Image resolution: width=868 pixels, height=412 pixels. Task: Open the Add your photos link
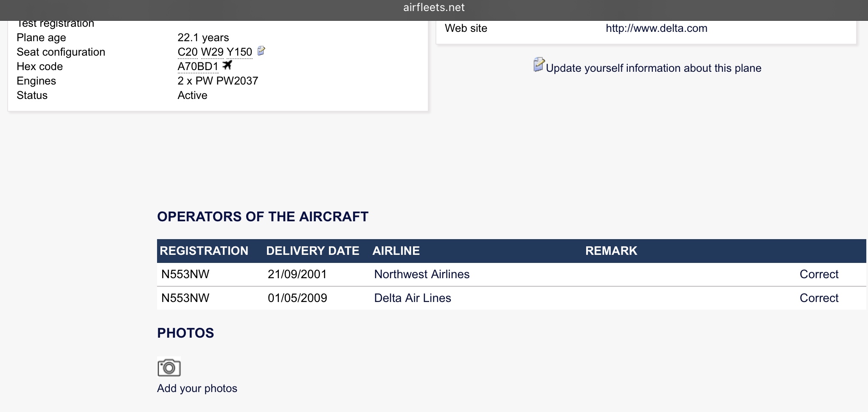[x=197, y=388]
